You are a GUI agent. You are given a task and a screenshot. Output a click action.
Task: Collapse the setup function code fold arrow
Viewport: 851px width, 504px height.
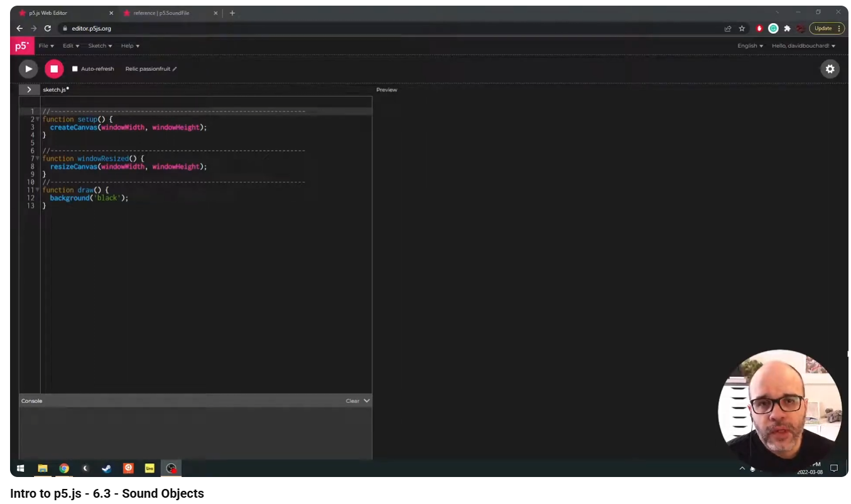pos(38,119)
